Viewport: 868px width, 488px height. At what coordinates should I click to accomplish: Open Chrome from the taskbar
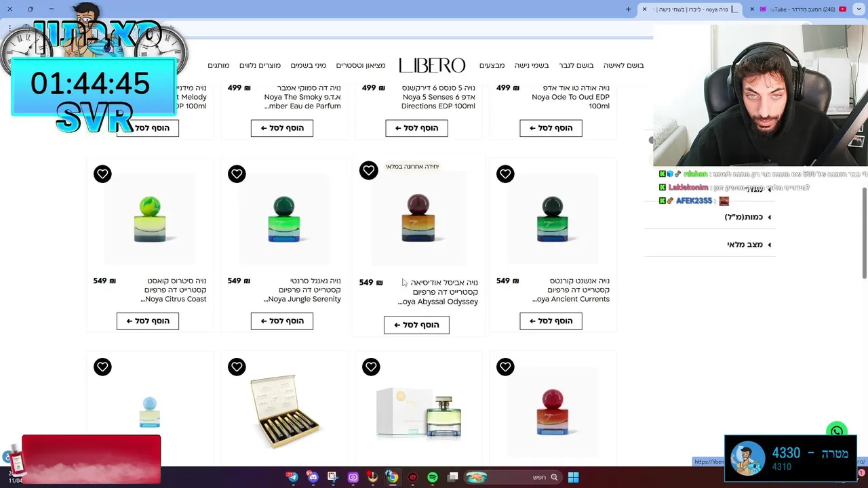392,477
